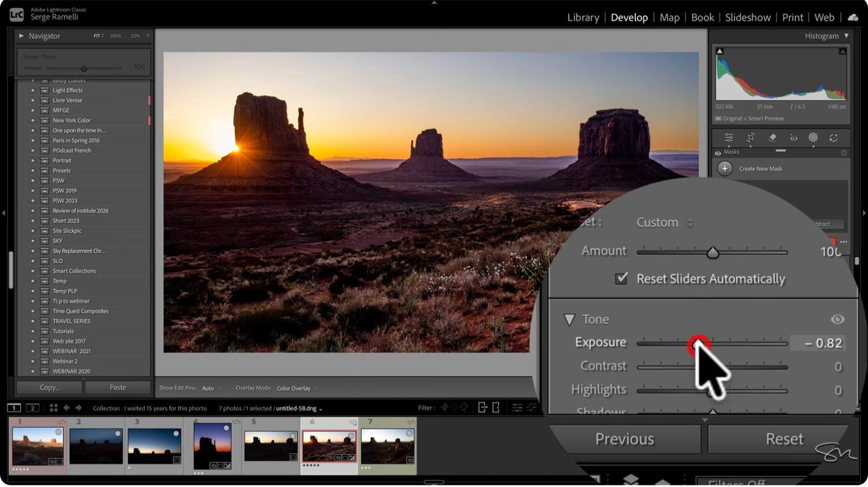Switch to the Map module

(x=669, y=17)
